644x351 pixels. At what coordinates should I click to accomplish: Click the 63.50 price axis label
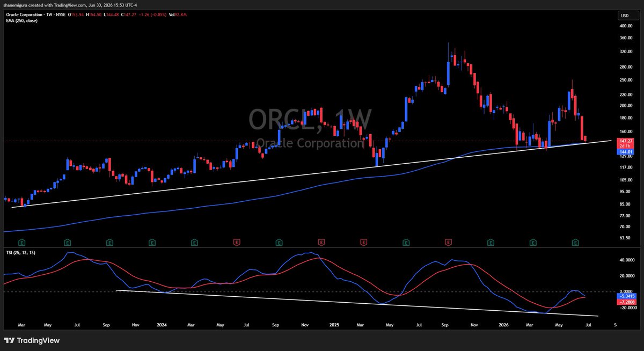pyautogui.click(x=625, y=238)
